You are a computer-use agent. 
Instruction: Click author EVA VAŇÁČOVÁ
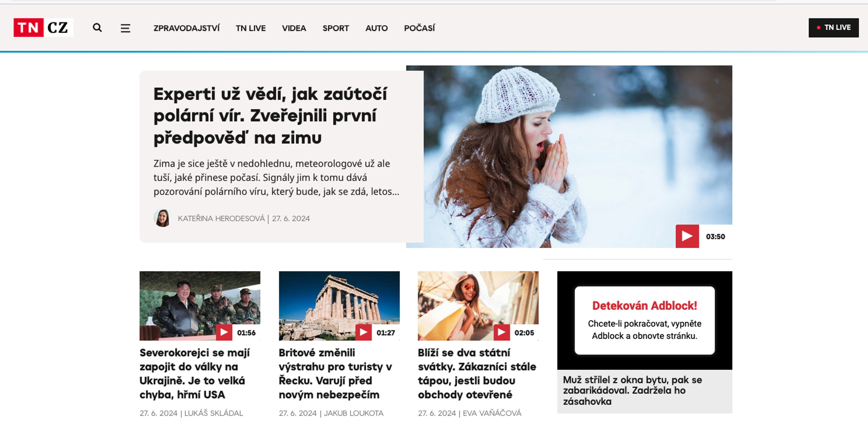[492, 413]
